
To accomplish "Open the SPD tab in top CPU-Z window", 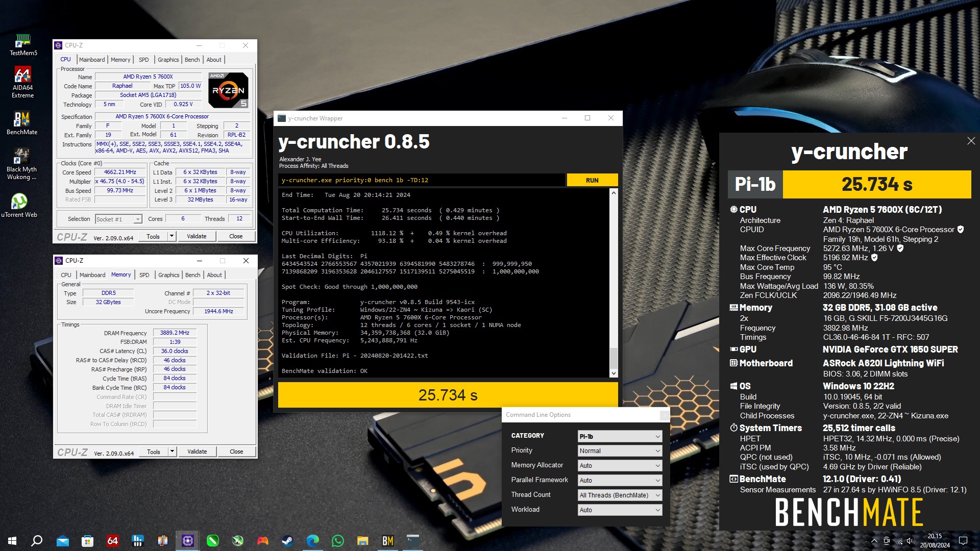I will [x=144, y=60].
